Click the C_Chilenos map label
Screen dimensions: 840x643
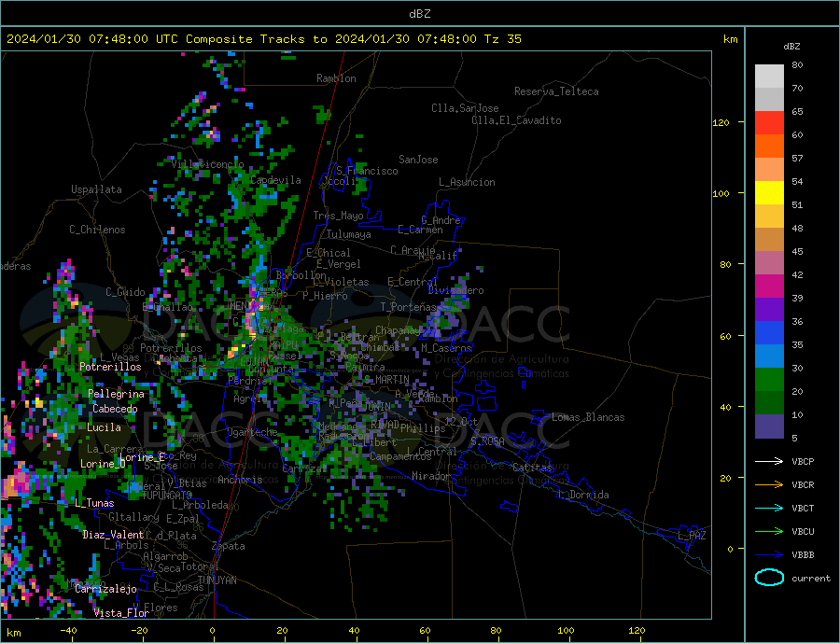tap(97, 230)
